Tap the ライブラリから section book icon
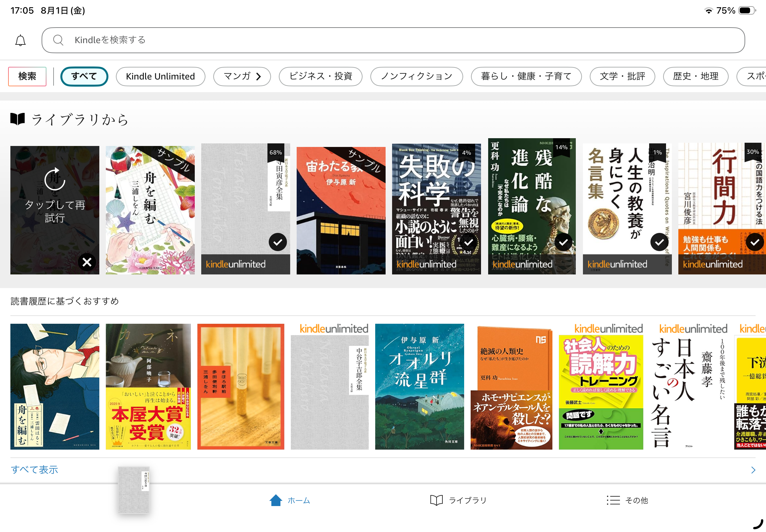 18,119
